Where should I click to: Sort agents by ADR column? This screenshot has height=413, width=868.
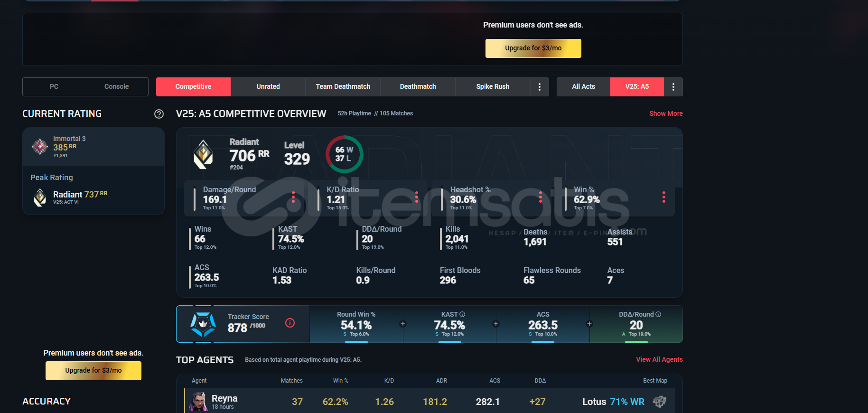click(441, 381)
